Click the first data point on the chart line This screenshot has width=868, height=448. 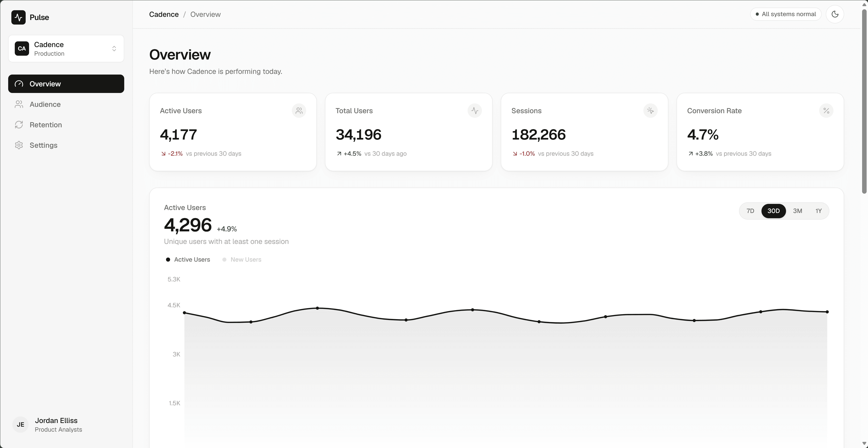pos(184,313)
